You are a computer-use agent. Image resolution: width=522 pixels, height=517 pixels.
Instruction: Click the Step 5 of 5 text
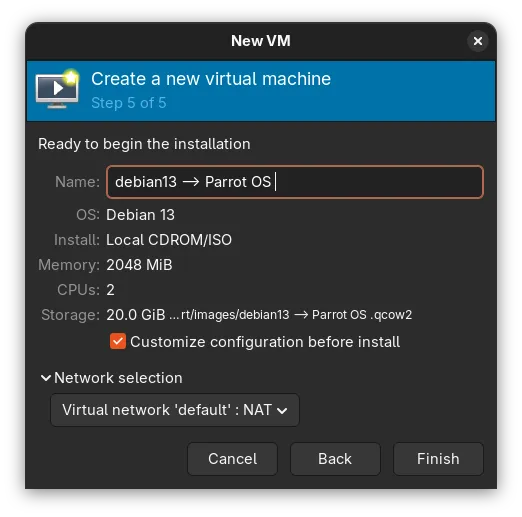129,103
